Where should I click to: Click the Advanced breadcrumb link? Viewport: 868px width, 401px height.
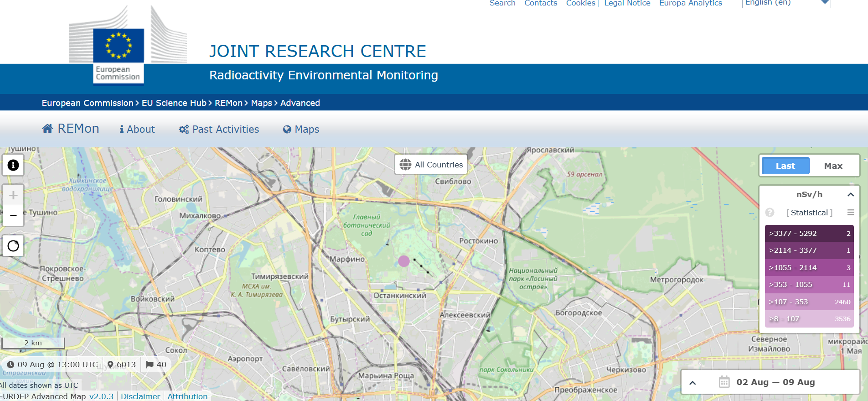pyautogui.click(x=300, y=103)
